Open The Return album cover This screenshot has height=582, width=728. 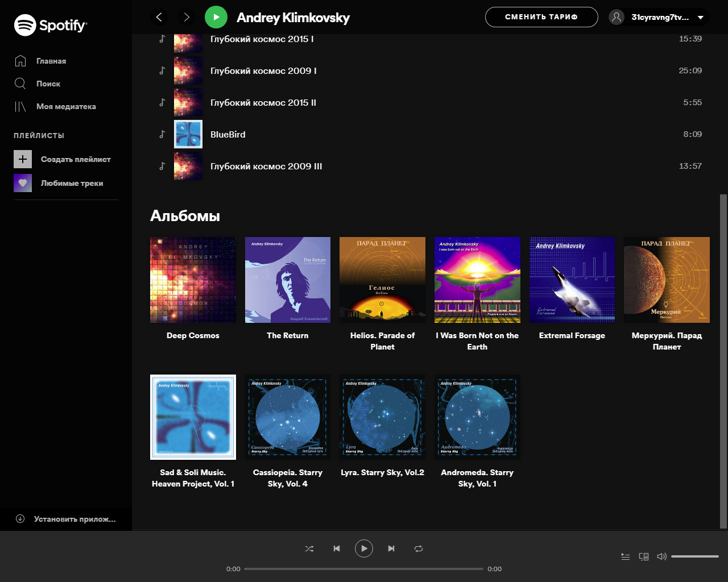pyautogui.click(x=288, y=280)
